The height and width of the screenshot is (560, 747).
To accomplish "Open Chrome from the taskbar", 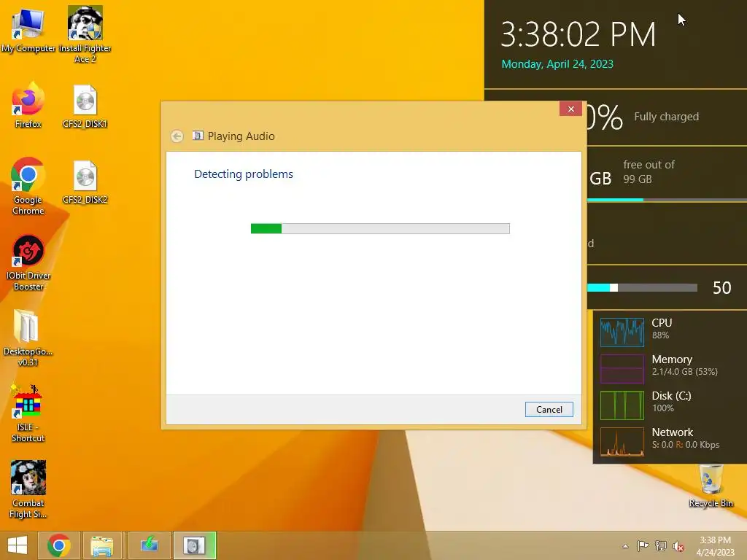I will pos(58,545).
